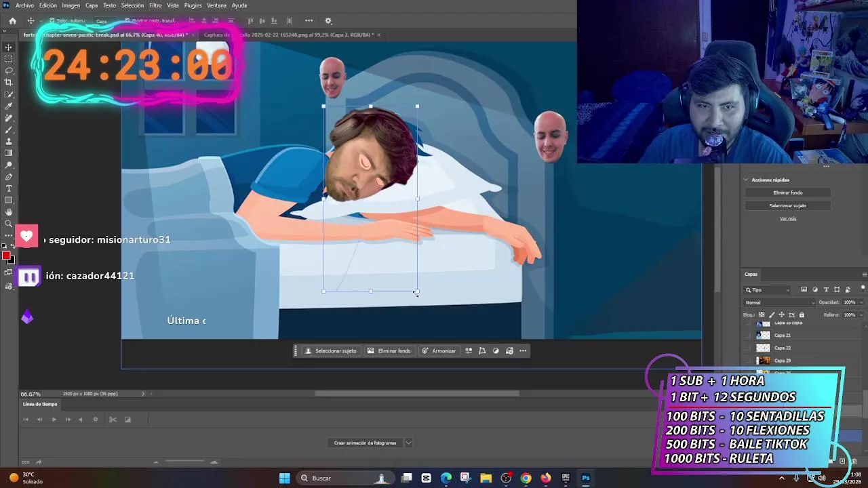Select the Dodge tool

9,165
